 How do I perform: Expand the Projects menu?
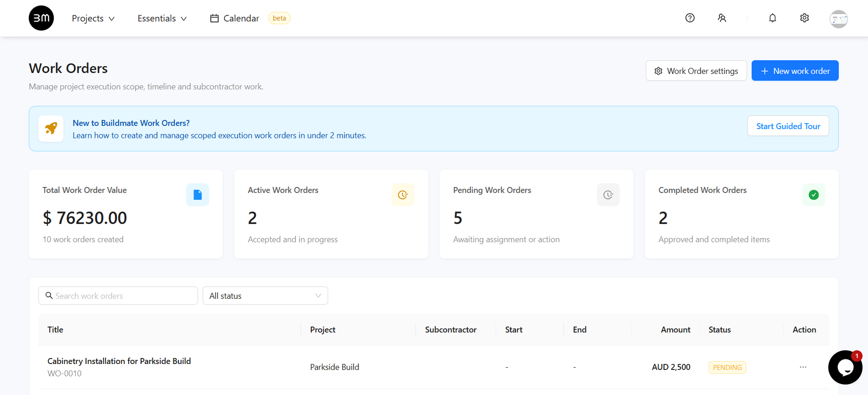[x=93, y=18]
